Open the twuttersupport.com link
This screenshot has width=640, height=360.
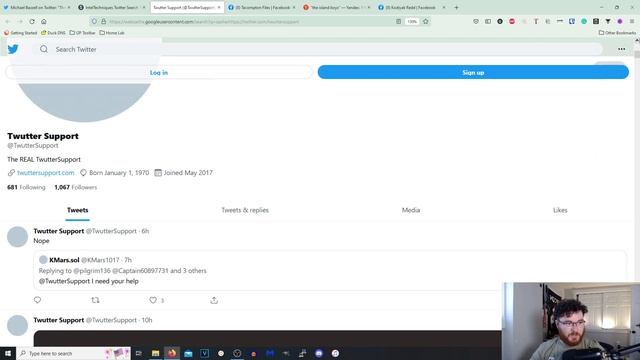[46, 173]
